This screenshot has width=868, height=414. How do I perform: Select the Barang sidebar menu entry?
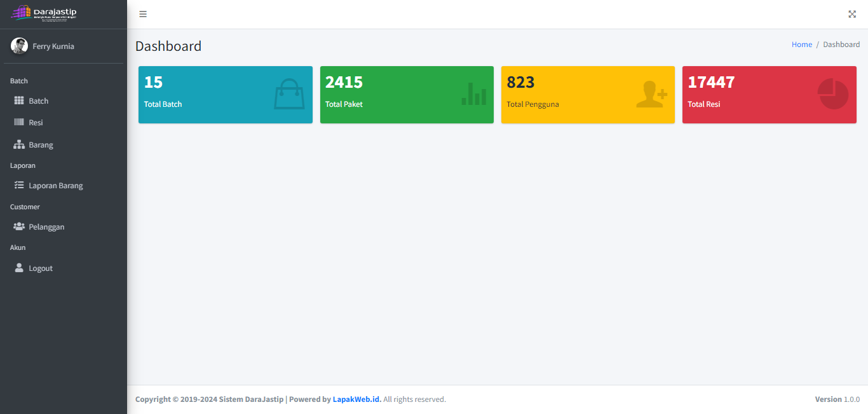pos(41,145)
